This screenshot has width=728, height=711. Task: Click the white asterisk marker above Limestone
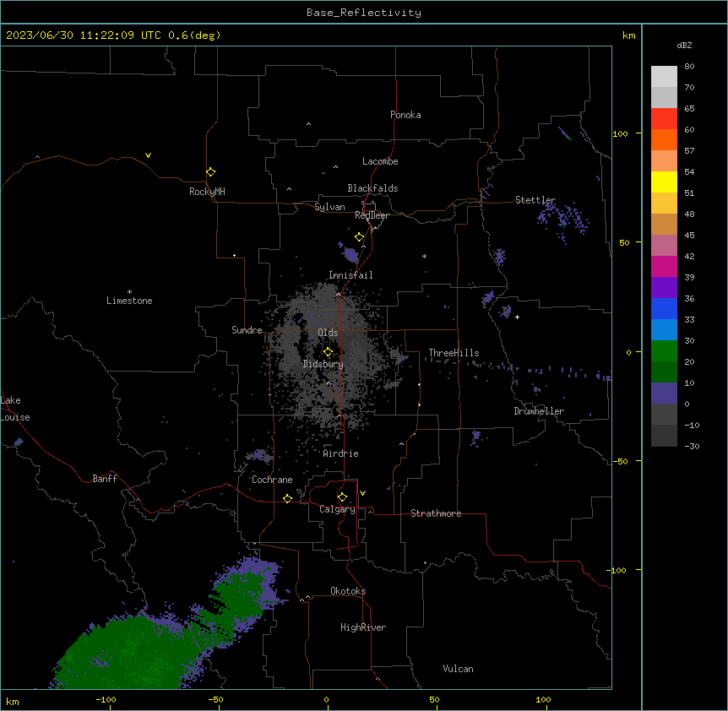pyautogui.click(x=129, y=292)
